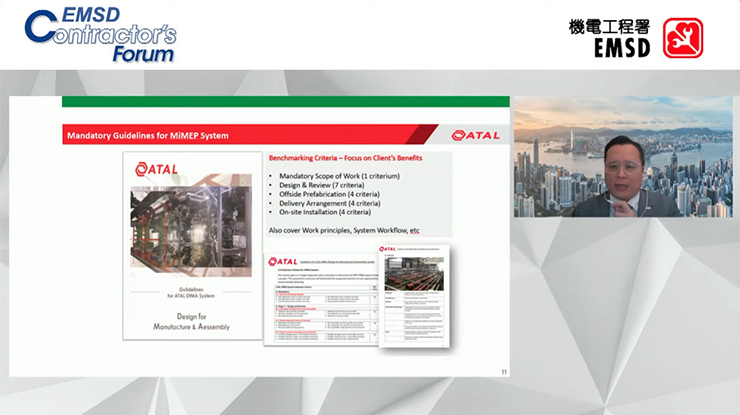Screen dimensions: 740x415
Task: Click the Guidelines for ATAL DfMA System caption
Action: click(191, 293)
